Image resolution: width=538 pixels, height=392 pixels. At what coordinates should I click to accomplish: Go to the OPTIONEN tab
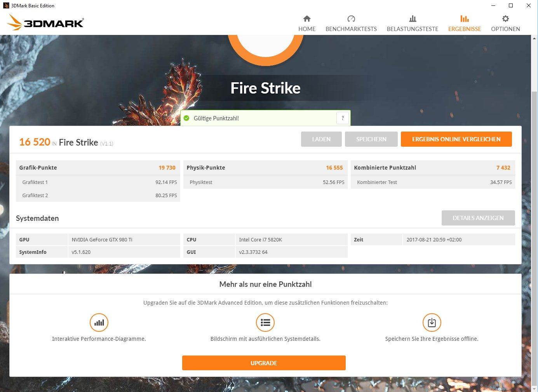click(x=505, y=24)
